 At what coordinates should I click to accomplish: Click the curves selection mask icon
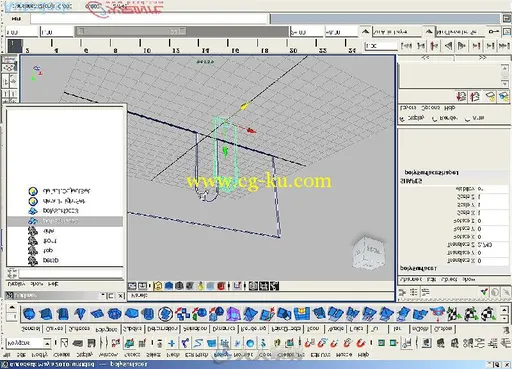click(198, 343)
